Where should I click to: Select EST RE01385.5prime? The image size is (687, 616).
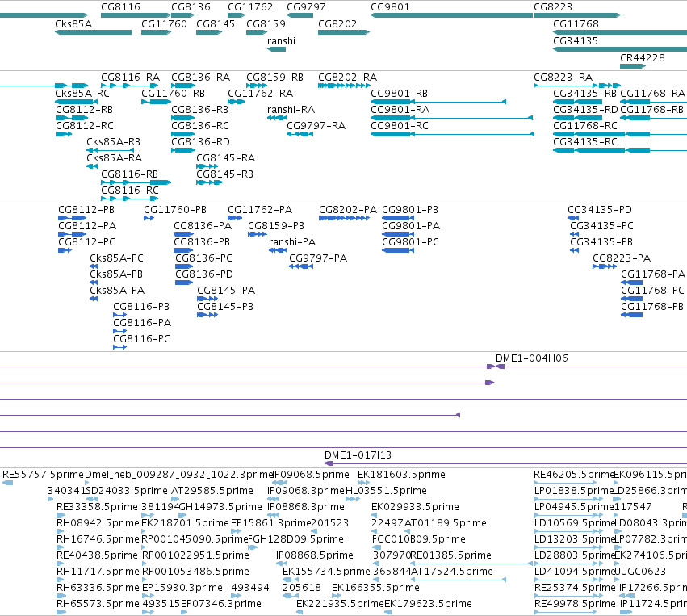coord(471,564)
